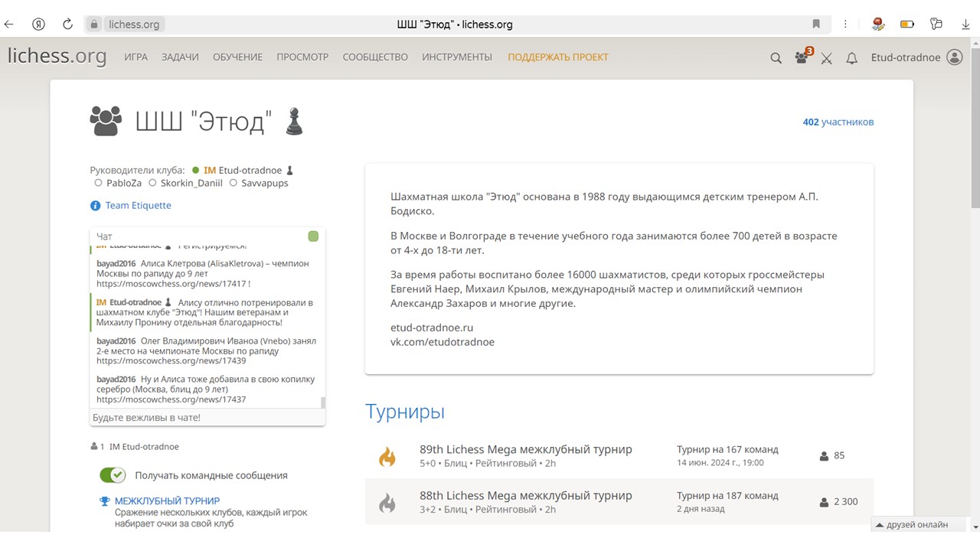Toggle Получать командные сообщения switch
Viewport: 980px width, 551px height.
pyautogui.click(x=113, y=475)
